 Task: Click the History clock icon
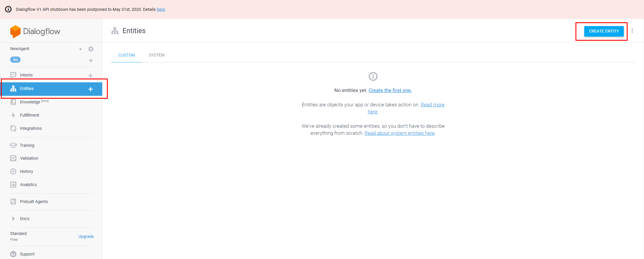13,171
